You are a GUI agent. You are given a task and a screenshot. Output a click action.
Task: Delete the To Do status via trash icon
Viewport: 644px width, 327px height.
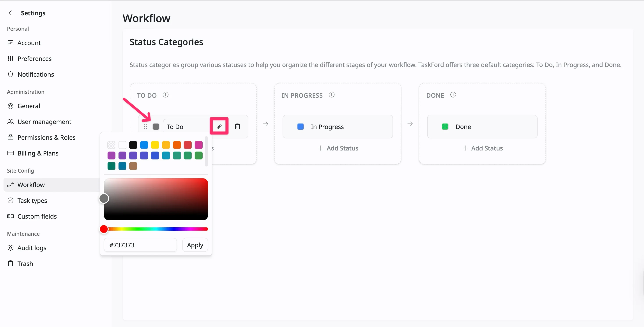237,127
